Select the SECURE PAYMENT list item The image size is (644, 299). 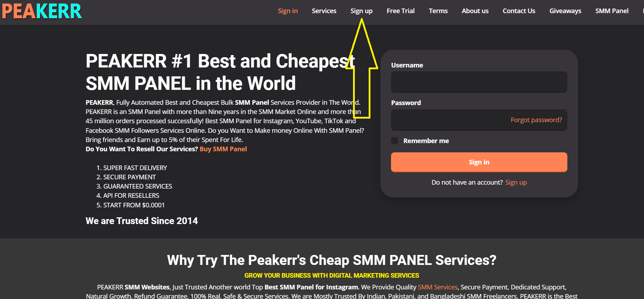coord(130,177)
